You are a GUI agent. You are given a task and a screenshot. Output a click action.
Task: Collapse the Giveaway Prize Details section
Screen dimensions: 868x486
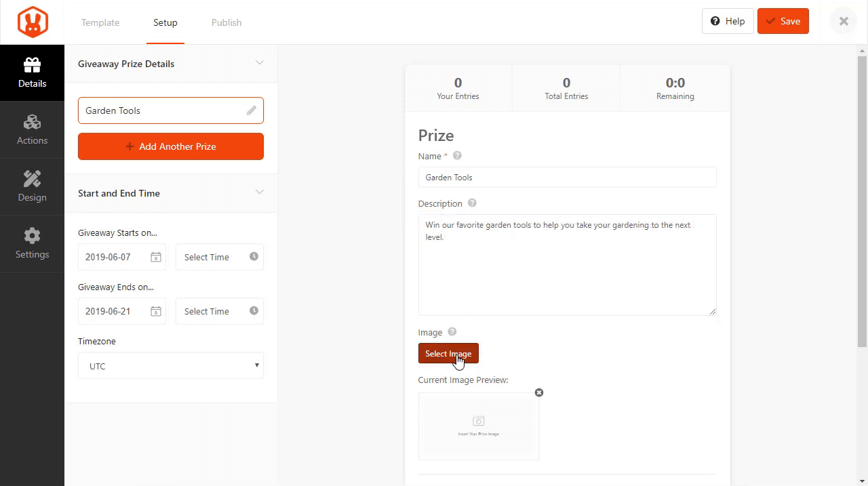[x=259, y=63]
